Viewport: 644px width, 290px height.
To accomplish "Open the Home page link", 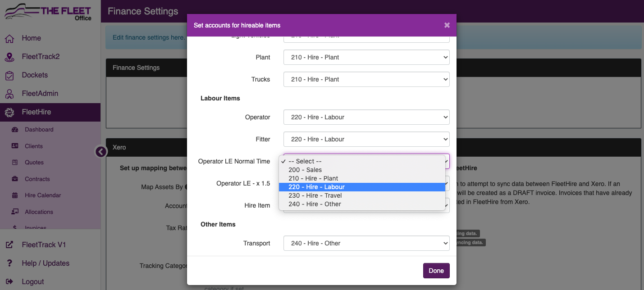I will 31,38.
